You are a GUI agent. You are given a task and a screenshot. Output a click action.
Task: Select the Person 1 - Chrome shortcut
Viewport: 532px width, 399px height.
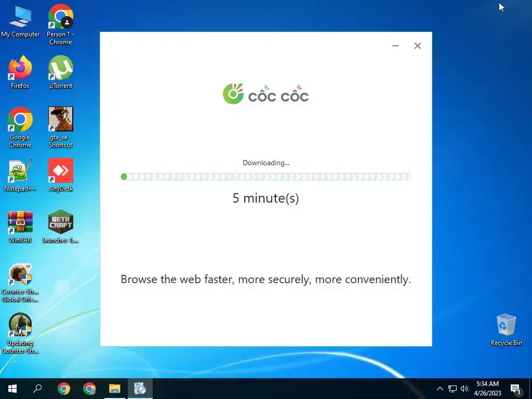(60, 24)
